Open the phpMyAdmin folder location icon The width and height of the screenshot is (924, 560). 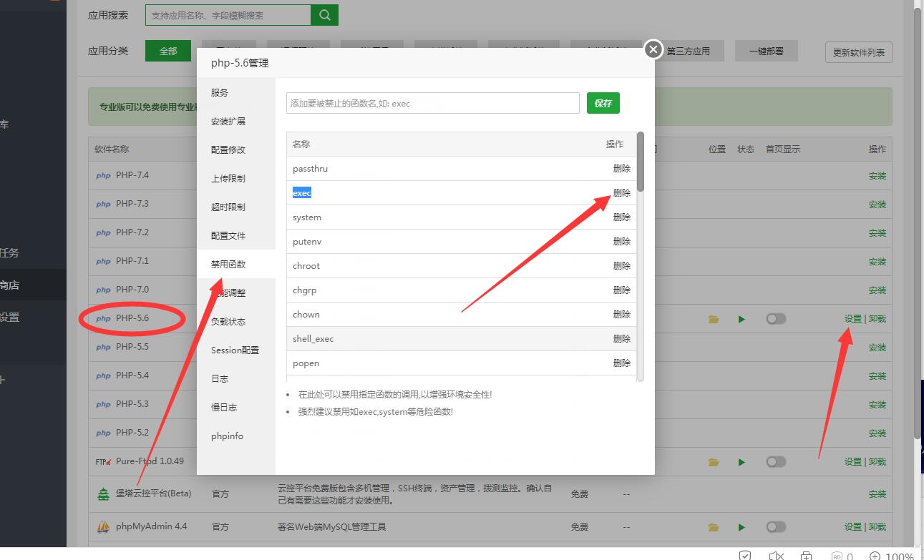714,527
